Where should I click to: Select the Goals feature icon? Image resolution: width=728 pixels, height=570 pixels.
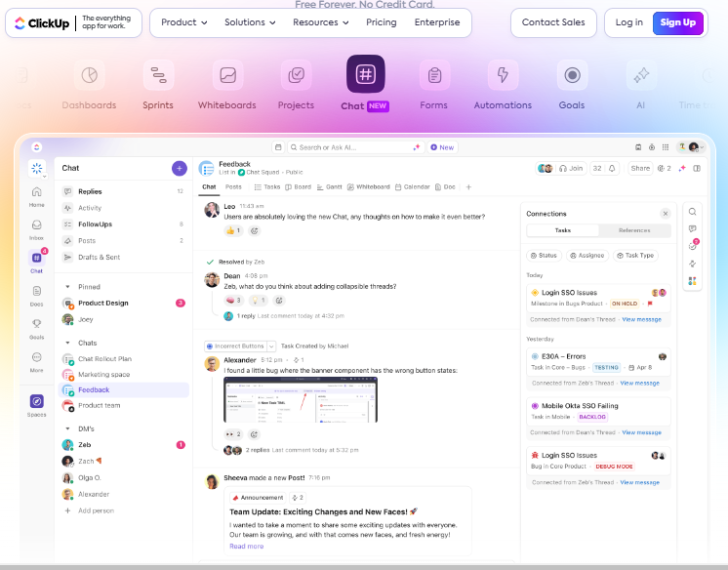572,75
